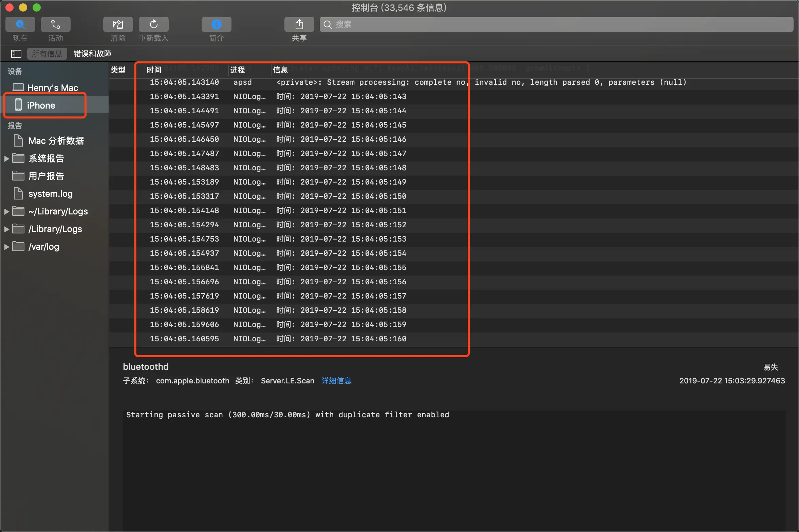Select Henry's Mac in the device list
The image size is (799, 532).
[52, 88]
